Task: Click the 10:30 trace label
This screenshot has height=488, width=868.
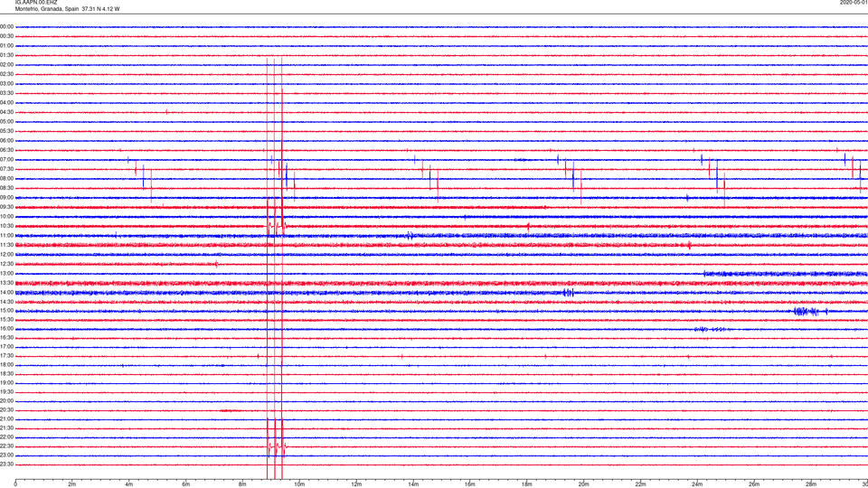Action: 6,226
